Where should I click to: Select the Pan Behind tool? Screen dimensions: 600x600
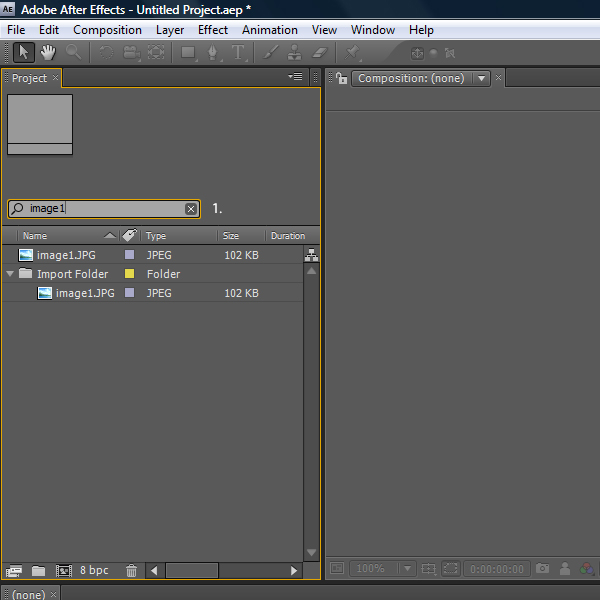click(156, 52)
